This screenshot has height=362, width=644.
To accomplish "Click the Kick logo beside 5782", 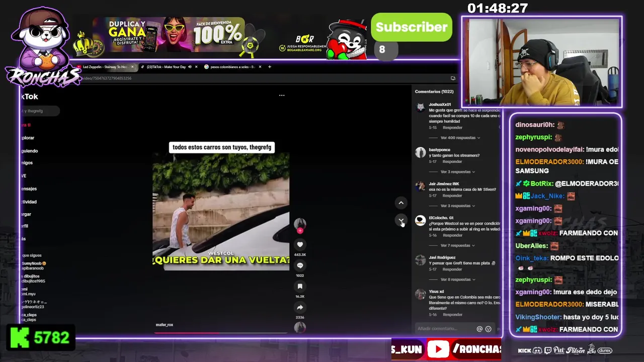I will pyautogui.click(x=20, y=337).
